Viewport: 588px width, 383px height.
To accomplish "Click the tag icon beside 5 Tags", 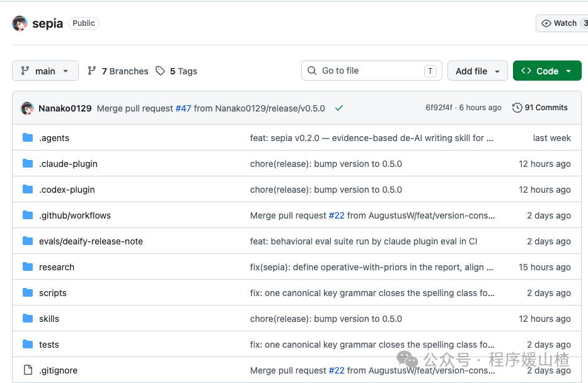I will (x=160, y=71).
